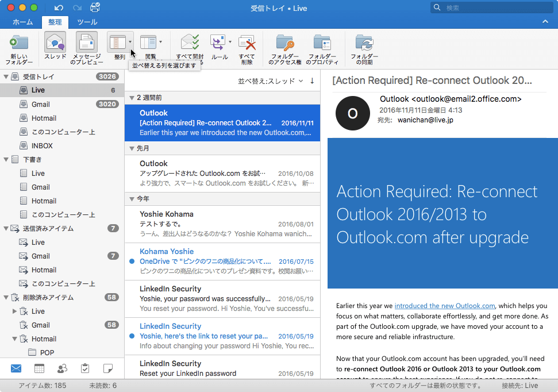Collapse the ribbon with the chevron
This screenshot has width=558, height=392.
coord(545,22)
